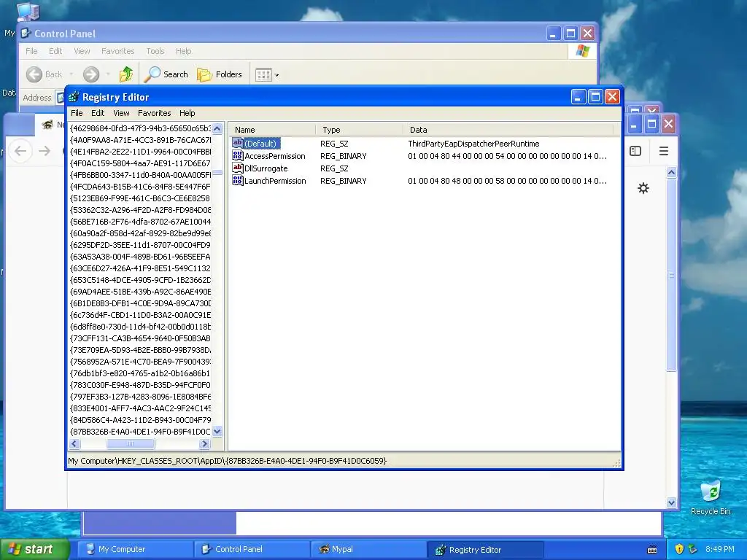Click Mypal page scroll down arrow

[671, 502]
